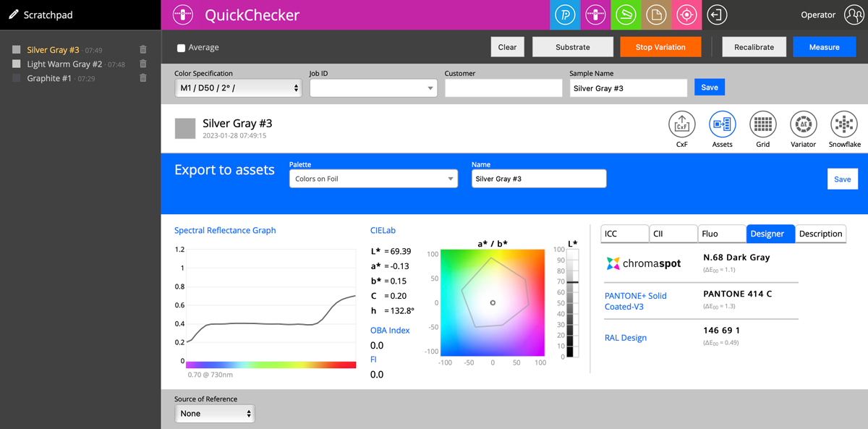This screenshot has width=868, height=429.
Task: Open the Color Specification dropdown
Action: pyautogui.click(x=238, y=88)
